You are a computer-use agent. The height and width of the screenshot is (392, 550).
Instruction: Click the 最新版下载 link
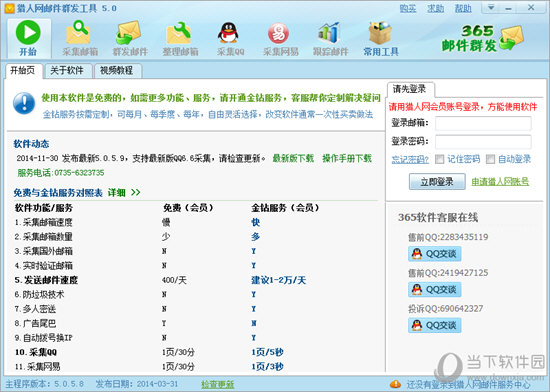(x=293, y=158)
